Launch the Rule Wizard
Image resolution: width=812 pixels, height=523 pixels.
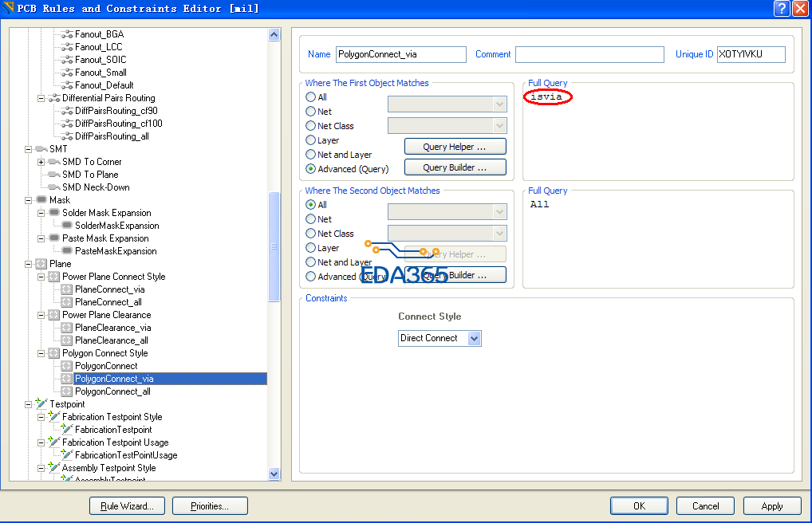pyautogui.click(x=127, y=506)
